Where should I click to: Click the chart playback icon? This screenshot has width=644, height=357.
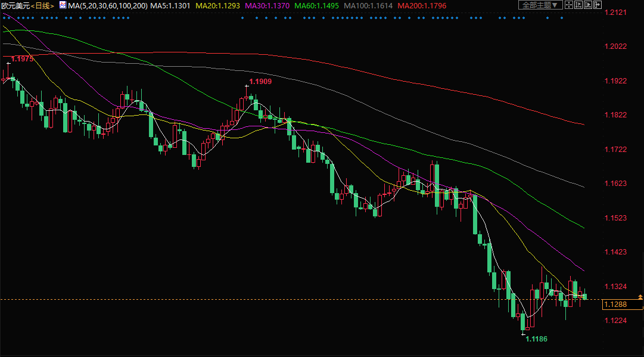(x=589, y=5)
